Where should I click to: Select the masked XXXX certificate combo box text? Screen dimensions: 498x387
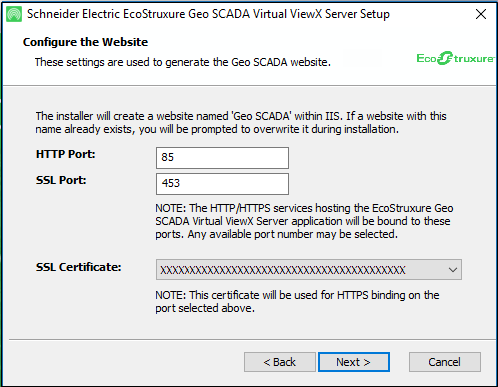(283, 270)
